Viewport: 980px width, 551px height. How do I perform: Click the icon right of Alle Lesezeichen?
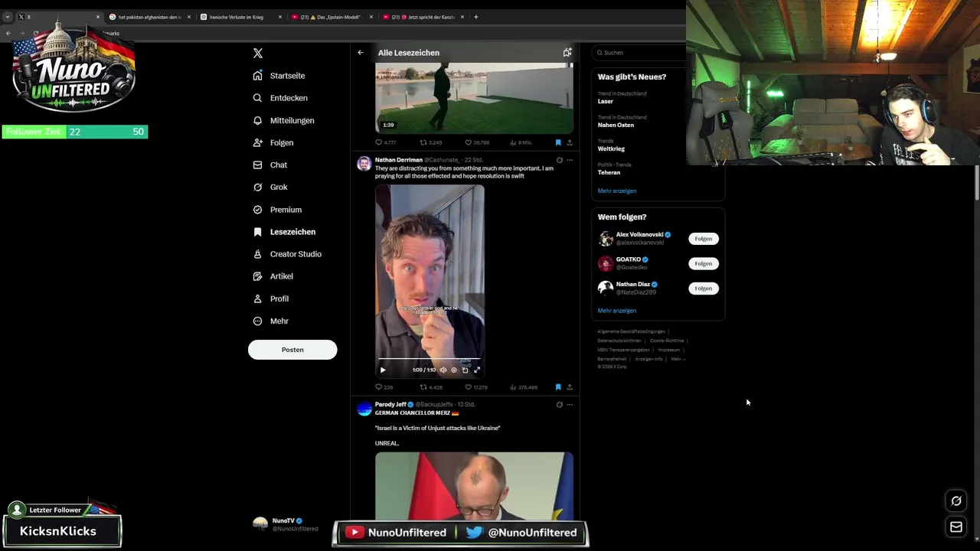tap(567, 53)
